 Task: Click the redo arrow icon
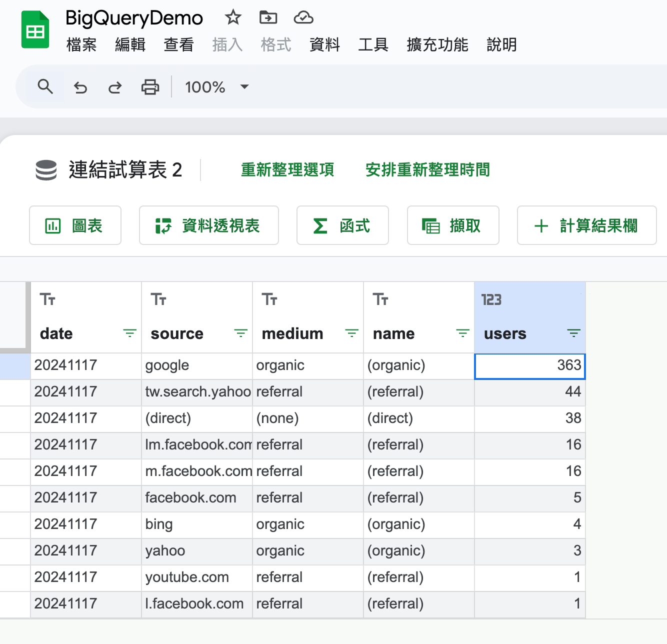(x=115, y=87)
